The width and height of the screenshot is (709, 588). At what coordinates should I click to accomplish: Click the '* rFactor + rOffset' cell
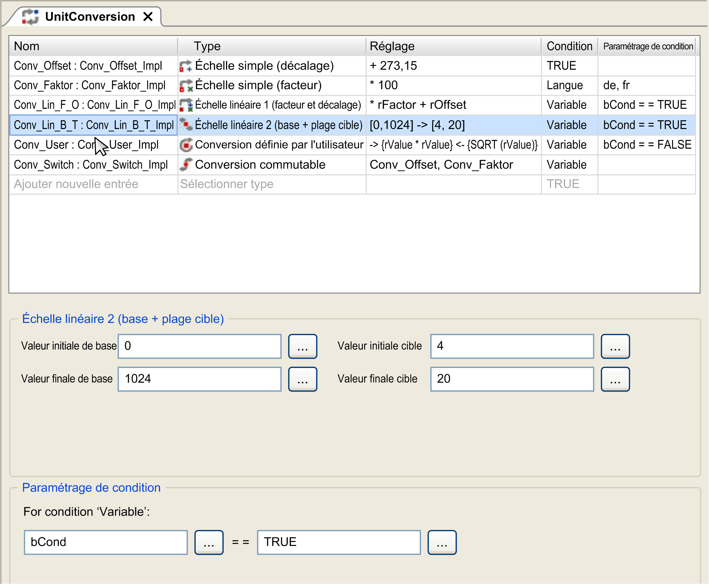(454, 105)
